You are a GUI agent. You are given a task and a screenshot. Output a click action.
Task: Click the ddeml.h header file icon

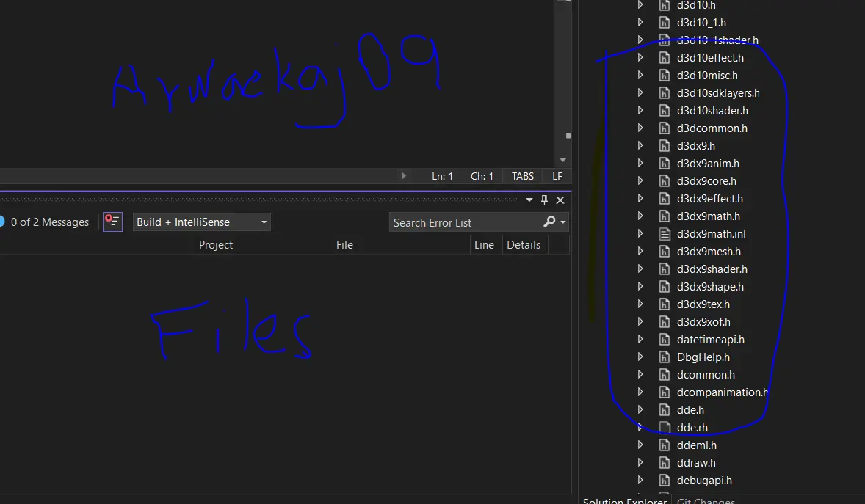665,445
